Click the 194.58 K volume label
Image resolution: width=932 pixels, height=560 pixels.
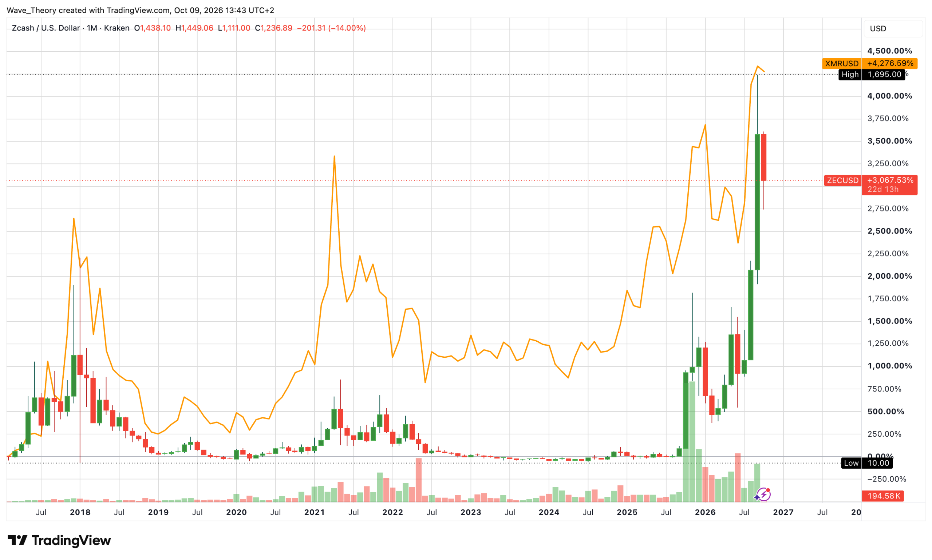(x=883, y=496)
